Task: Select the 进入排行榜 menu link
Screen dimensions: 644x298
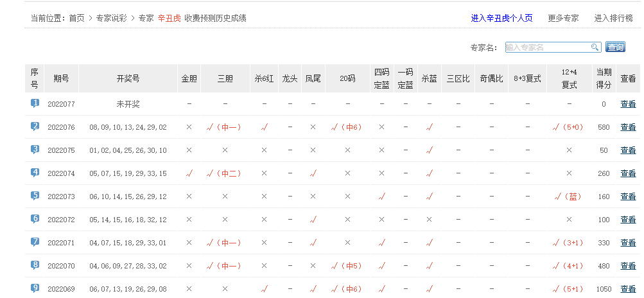Action: pyautogui.click(x=613, y=18)
